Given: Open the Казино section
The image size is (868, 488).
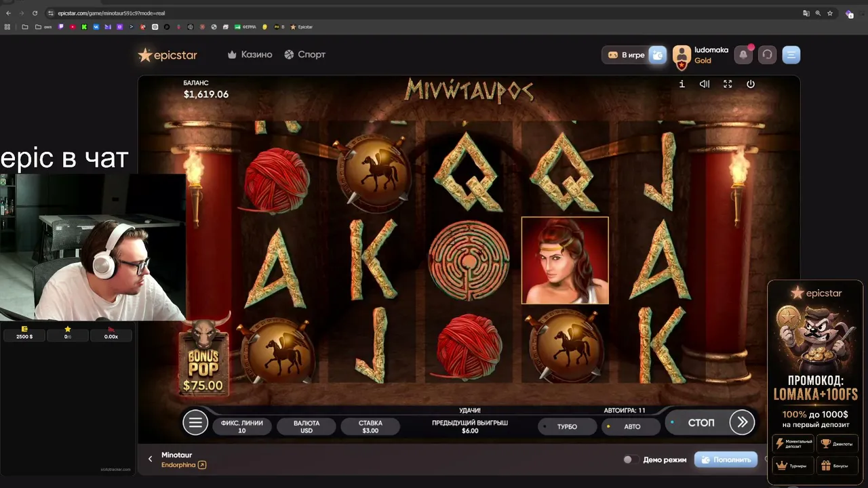Looking at the screenshot, I should [250, 55].
